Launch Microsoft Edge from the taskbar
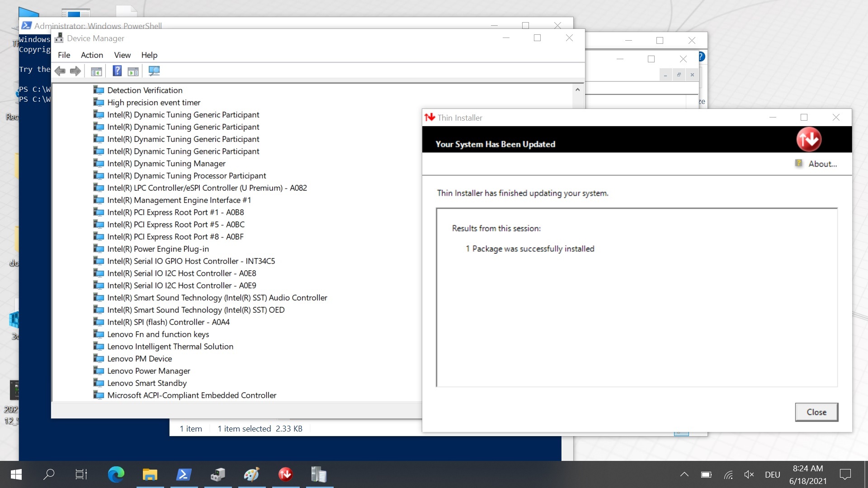This screenshot has width=868, height=488. click(x=116, y=474)
